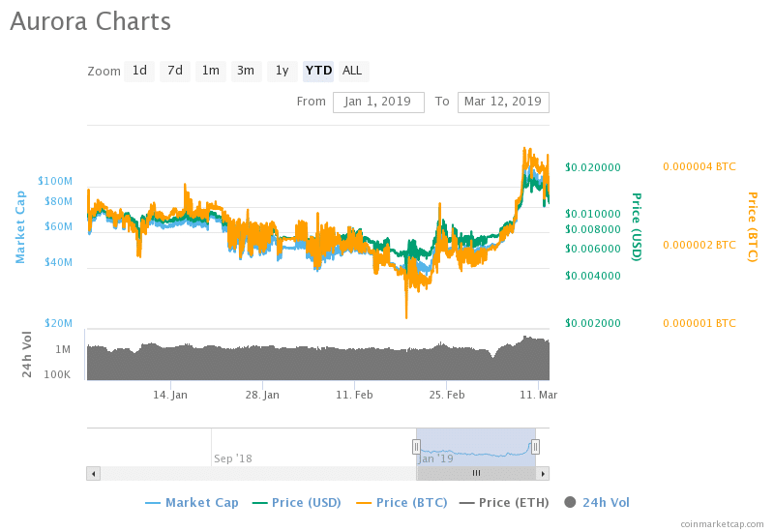Toggle 24h Vol series in legend

[x=597, y=503]
